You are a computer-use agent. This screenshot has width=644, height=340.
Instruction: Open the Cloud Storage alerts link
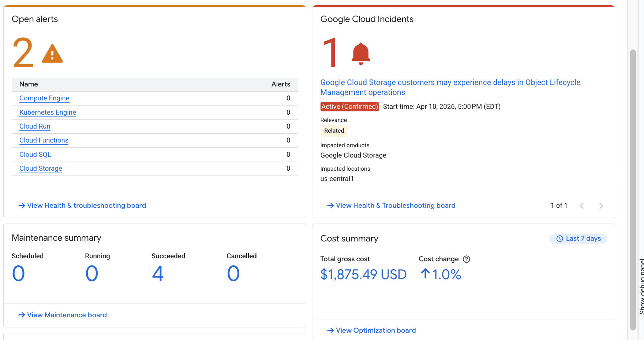point(41,169)
